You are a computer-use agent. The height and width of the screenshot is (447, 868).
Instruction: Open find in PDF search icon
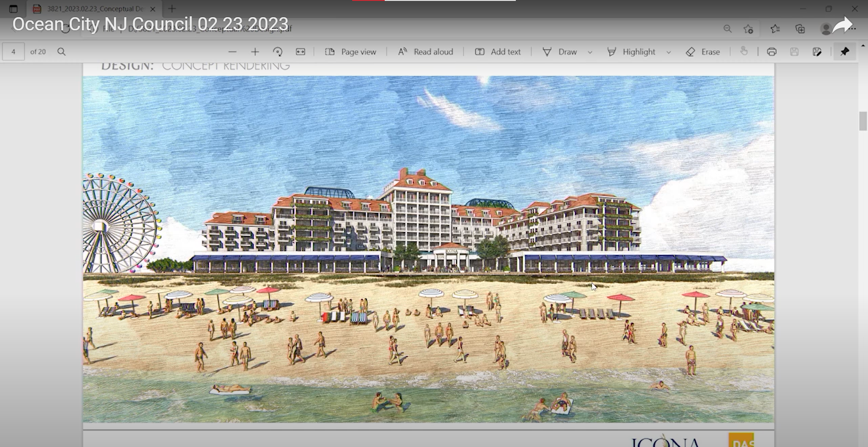coord(61,52)
